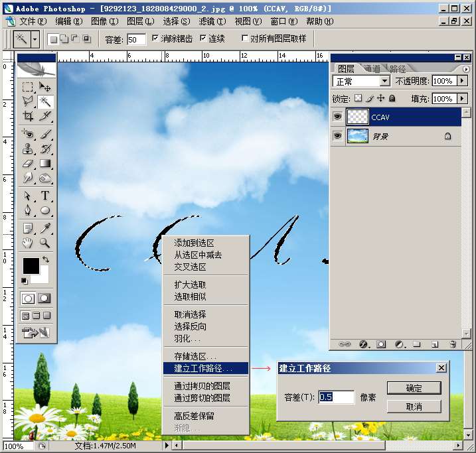The width and height of the screenshot is (476, 453).
Task: Choose 建立工作路径 in context menu
Action: coord(206,368)
